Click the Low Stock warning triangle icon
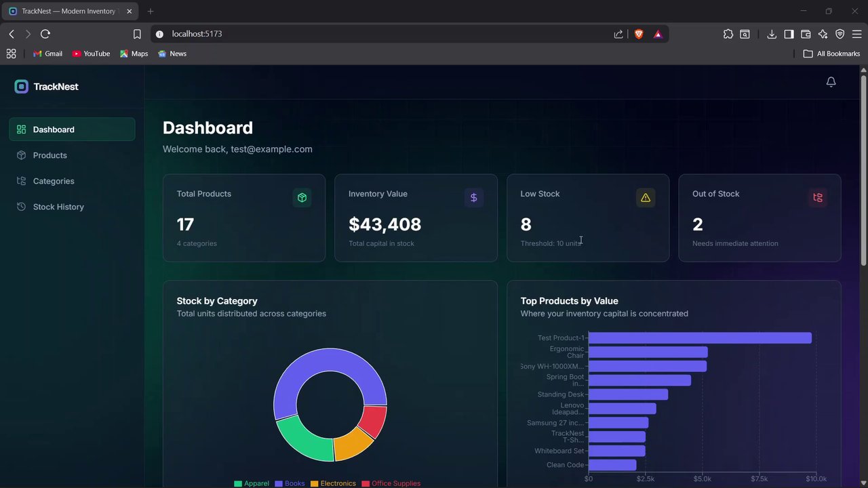The height and width of the screenshot is (488, 868). tap(646, 198)
